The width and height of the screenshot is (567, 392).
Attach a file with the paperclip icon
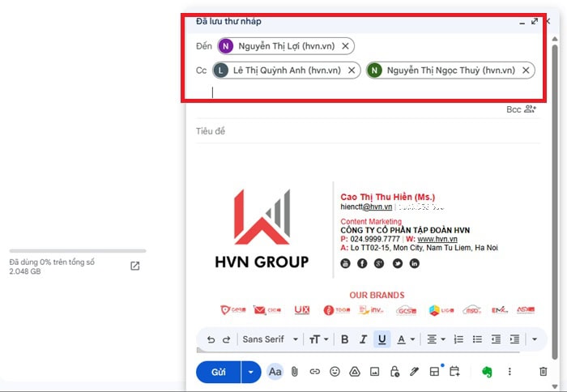[295, 372]
